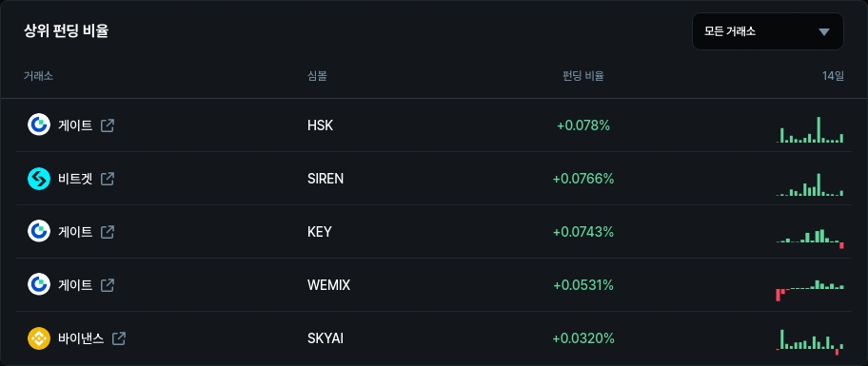Click the Bitget exchange logo
Screen dimensions: 868x366
tap(39, 179)
